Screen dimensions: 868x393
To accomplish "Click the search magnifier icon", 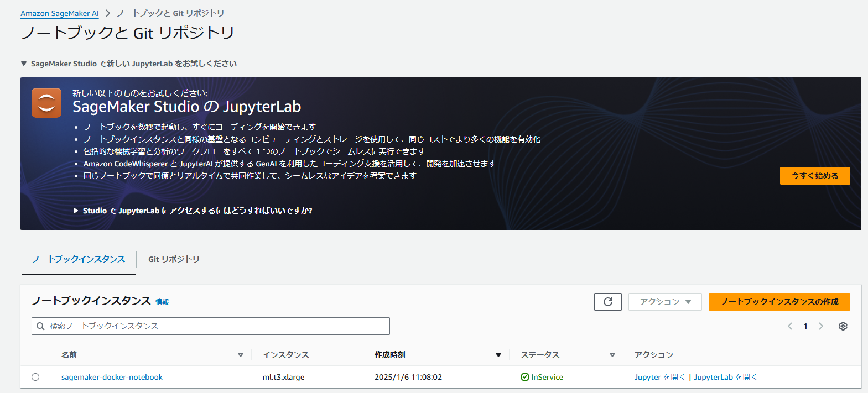I will [40, 326].
